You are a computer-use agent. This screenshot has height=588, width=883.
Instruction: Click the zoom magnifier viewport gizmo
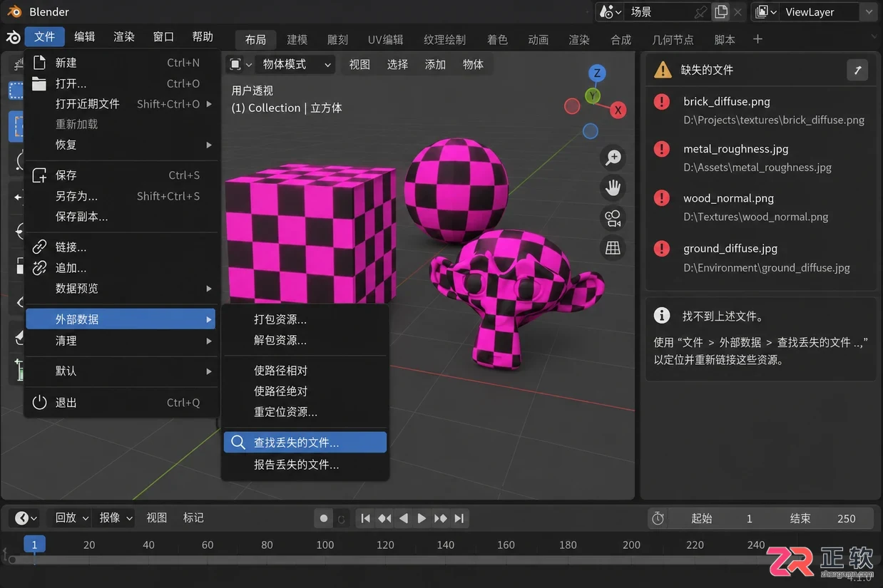[613, 158]
